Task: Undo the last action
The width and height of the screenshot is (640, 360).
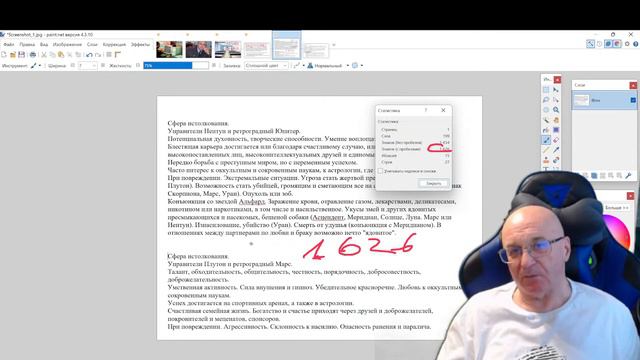Action: pos(89,55)
